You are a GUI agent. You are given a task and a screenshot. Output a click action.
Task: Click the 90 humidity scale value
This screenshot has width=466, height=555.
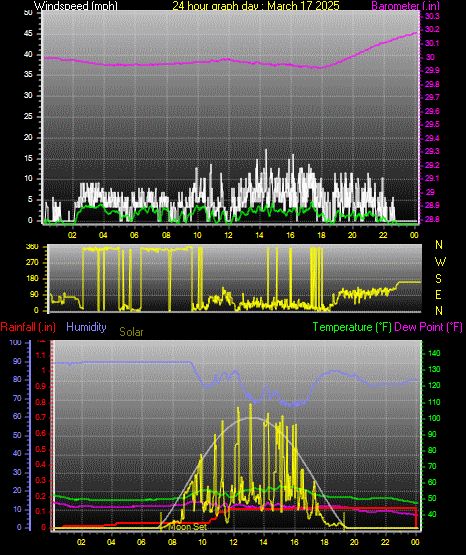[17, 361]
